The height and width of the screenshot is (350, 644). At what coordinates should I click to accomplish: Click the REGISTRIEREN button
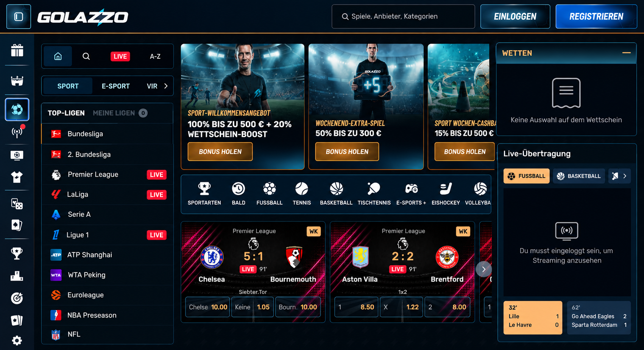pyautogui.click(x=596, y=17)
